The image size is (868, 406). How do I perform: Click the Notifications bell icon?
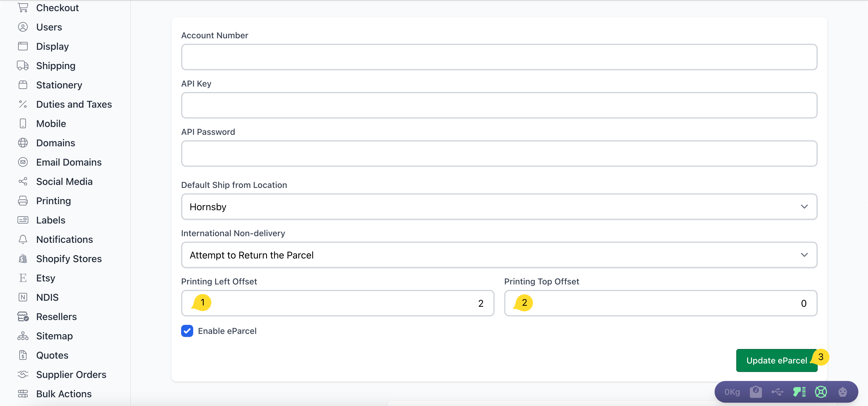(x=23, y=239)
